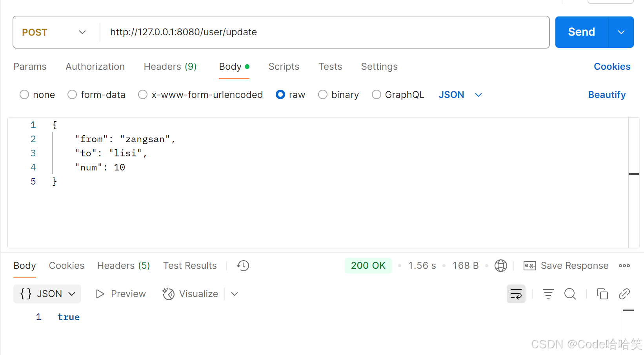Click the Visualize button label

pyautogui.click(x=198, y=294)
